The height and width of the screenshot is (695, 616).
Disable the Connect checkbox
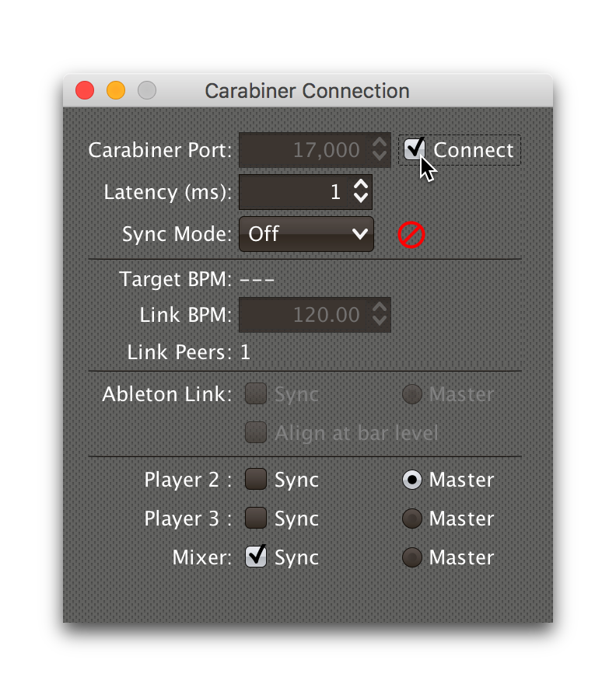pyautogui.click(x=414, y=149)
